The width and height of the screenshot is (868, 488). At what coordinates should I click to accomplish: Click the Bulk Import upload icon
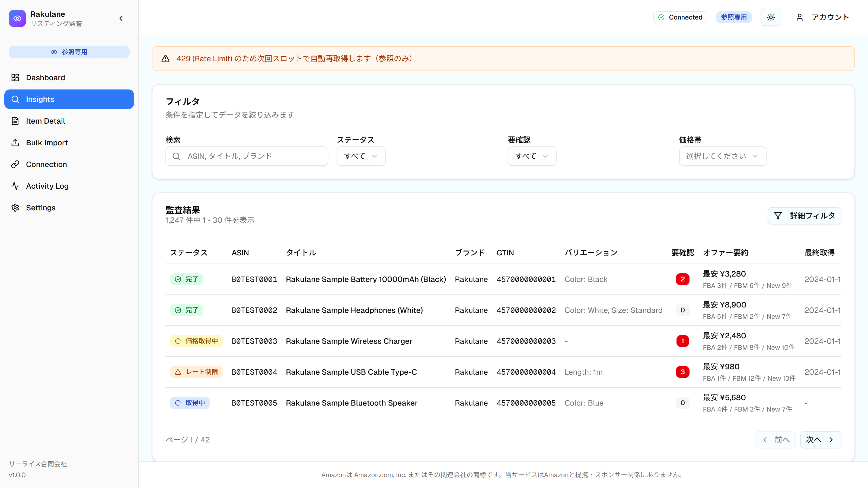point(15,143)
